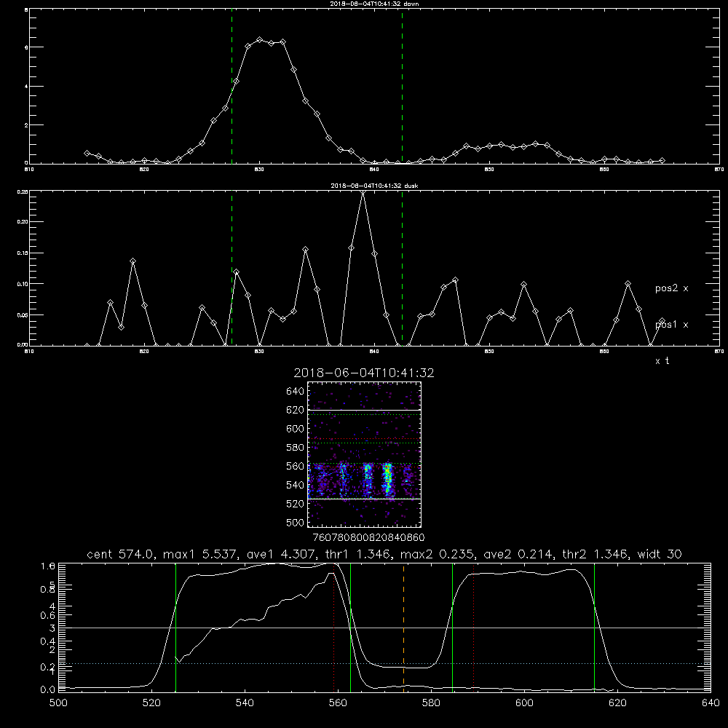Click the topmost diamond marker of the dawn peak
The height and width of the screenshot is (728, 728).
260,40
